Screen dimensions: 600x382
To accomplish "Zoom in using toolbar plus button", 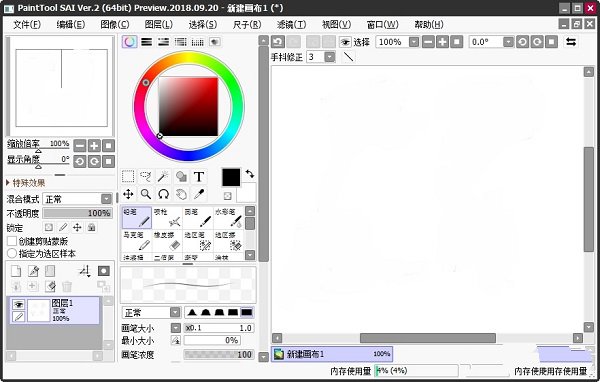I will [442, 42].
